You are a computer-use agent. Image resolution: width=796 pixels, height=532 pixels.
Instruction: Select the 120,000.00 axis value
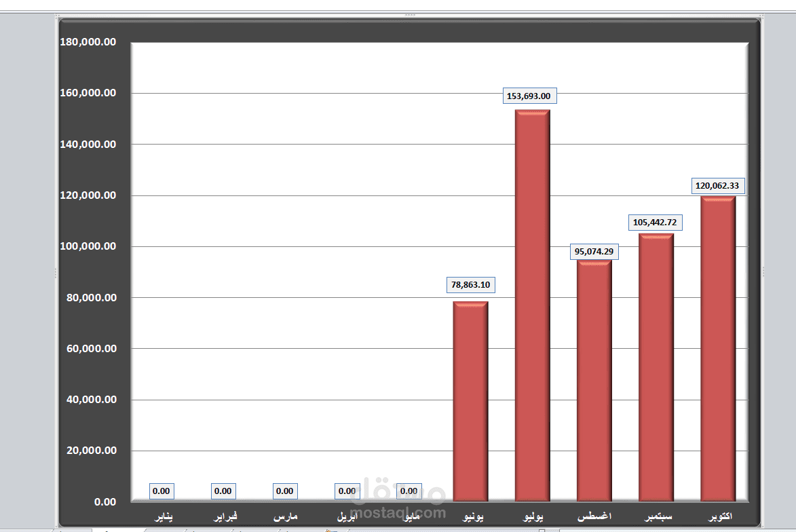coord(88,195)
